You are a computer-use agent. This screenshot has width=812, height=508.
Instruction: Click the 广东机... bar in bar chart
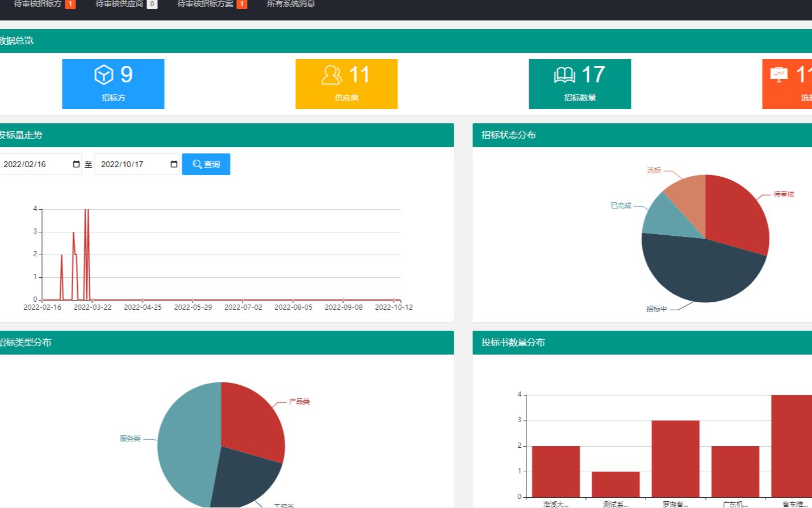(735, 472)
